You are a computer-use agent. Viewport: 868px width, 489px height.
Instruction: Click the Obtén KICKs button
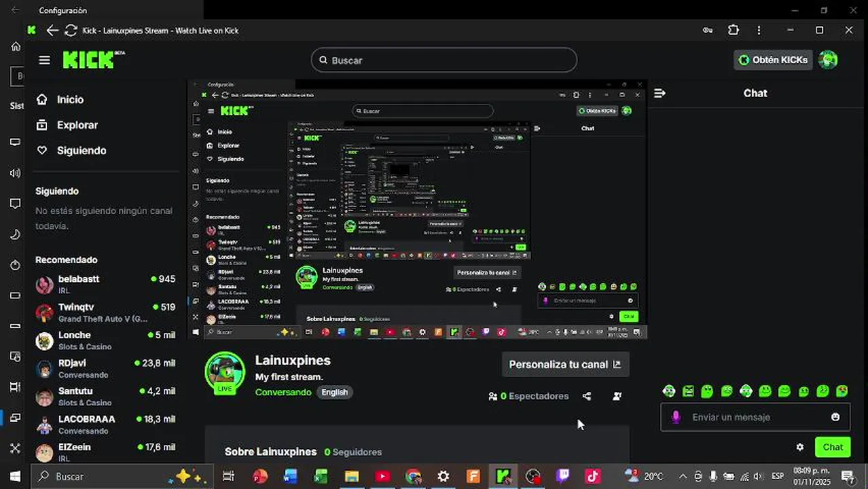773,60
